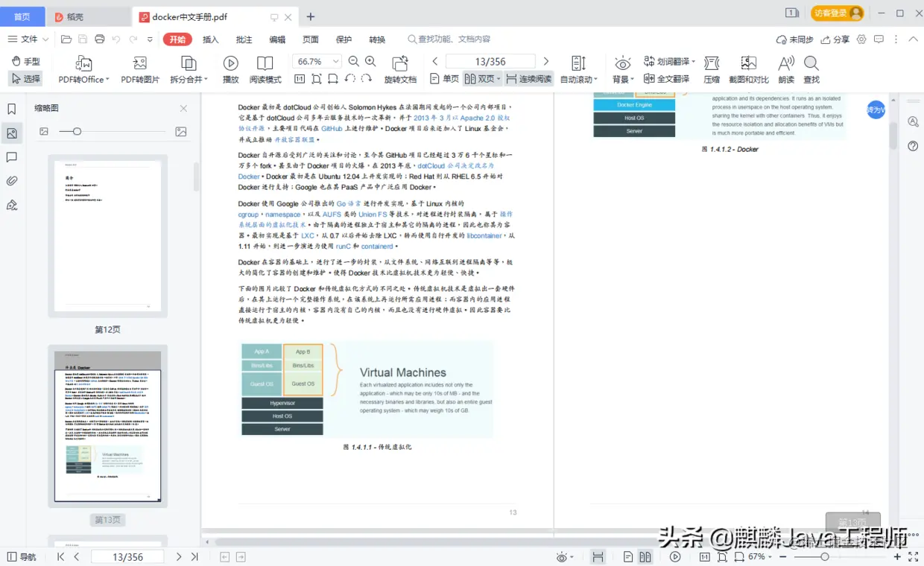Open the 文件 menu dropdown
Screen dimensions: 924x566
pyautogui.click(x=28, y=39)
